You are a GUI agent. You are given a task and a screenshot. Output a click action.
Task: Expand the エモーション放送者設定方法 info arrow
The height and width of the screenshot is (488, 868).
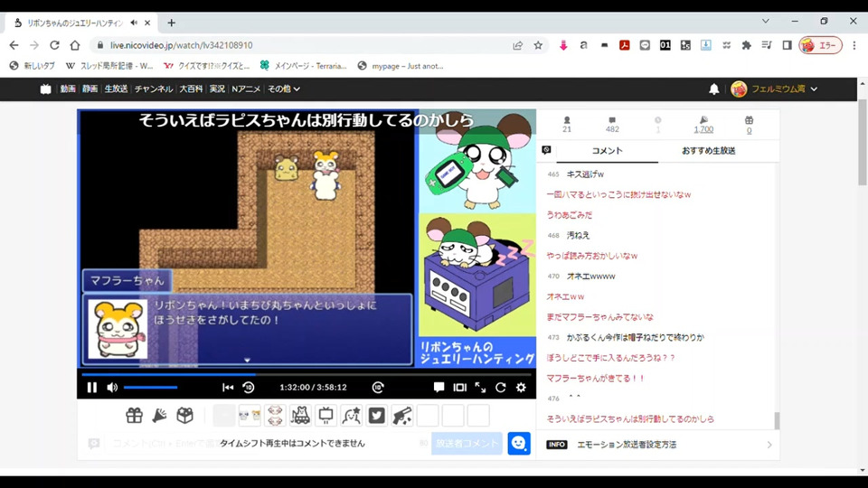tap(769, 445)
